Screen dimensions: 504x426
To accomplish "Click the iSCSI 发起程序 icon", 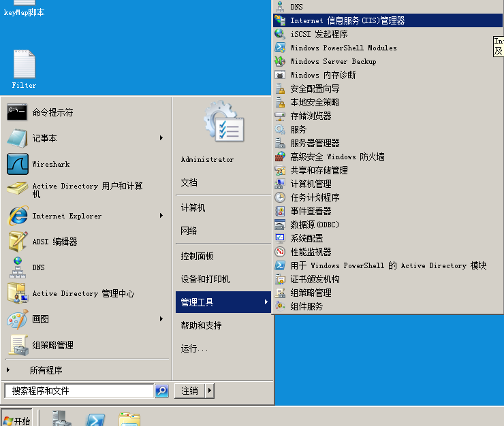I will [280, 34].
